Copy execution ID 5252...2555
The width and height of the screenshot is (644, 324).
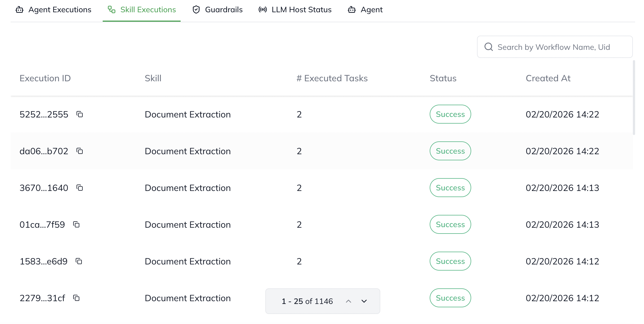tap(80, 114)
